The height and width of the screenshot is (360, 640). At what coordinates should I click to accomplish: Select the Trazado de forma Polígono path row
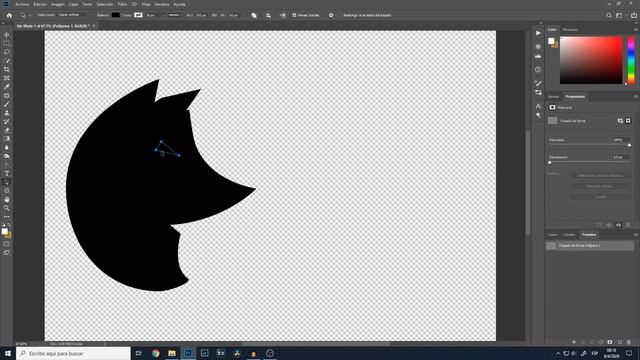pos(590,246)
